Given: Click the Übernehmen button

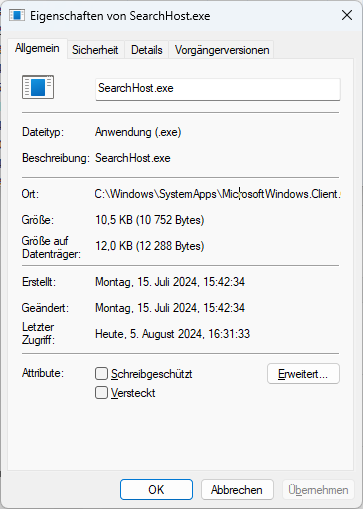Looking at the screenshot, I should coord(318,490).
